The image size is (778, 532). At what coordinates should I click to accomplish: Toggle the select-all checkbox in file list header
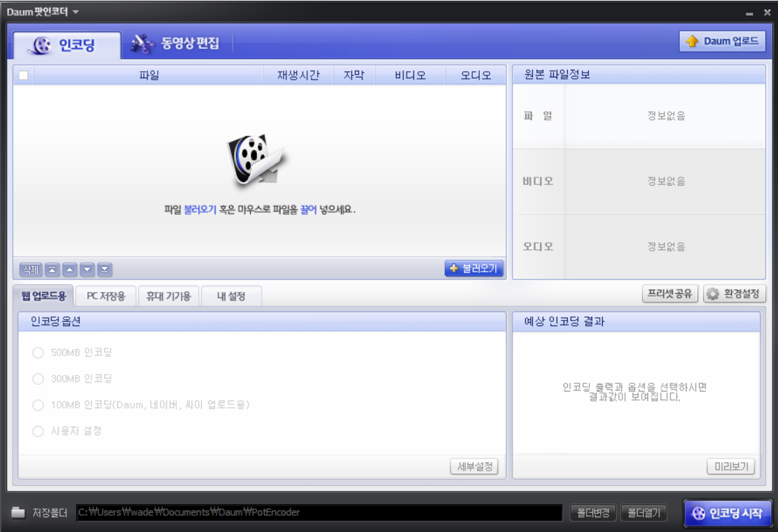[x=23, y=75]
